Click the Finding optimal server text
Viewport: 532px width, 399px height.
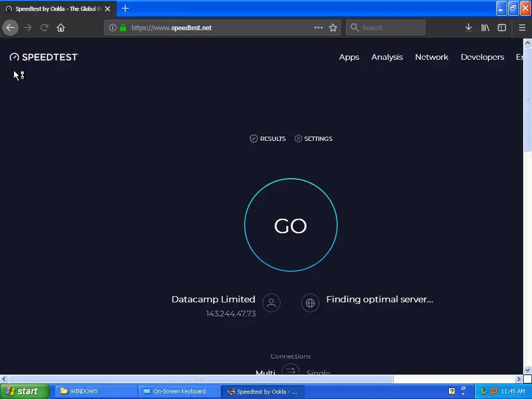tap(380, 299)
